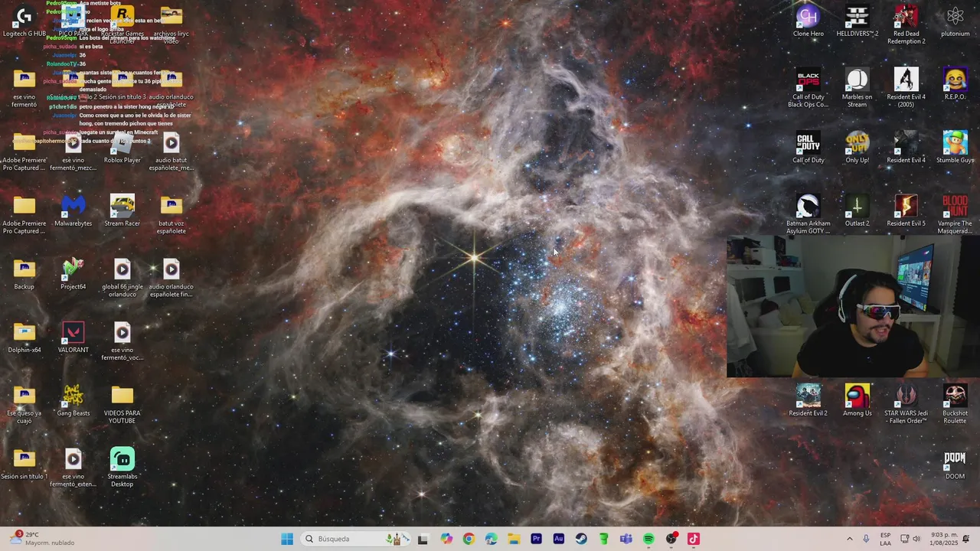Open the Stream Racer shortcut
This screenshot has width=980, height=551.
click(122, 212)
